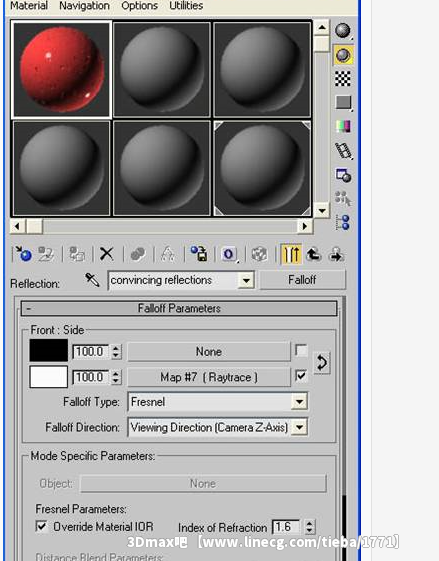Click Go Forward to Sibling icon
Screen dimensions: 439x561
coord(336,254)
